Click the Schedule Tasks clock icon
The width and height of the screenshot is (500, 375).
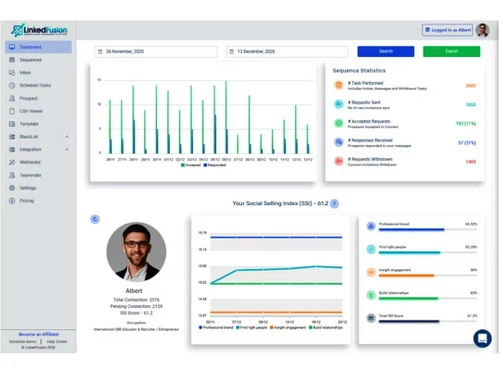[12, 85]
